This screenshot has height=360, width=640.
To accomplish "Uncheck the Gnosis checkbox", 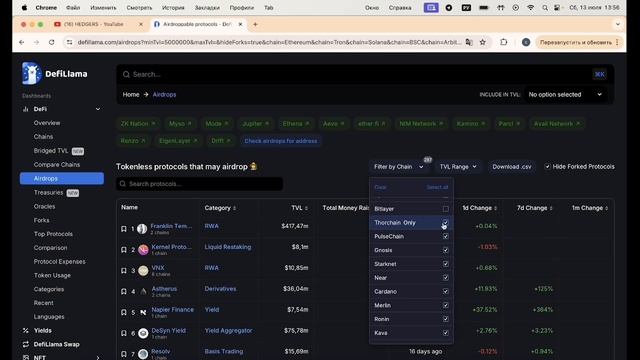I will click(446, 250).
